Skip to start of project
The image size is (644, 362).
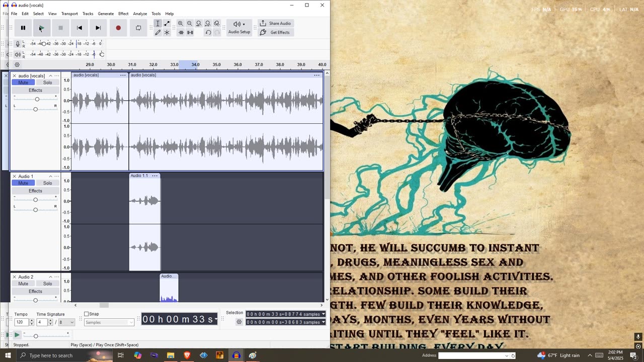point(79,28)
